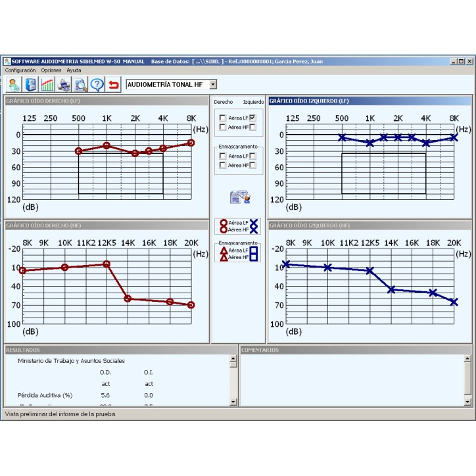The height and width of the screenshot is (476, 476).
Task: Click left ear HF X marker at 12K5
Action: tap(369, 271)
